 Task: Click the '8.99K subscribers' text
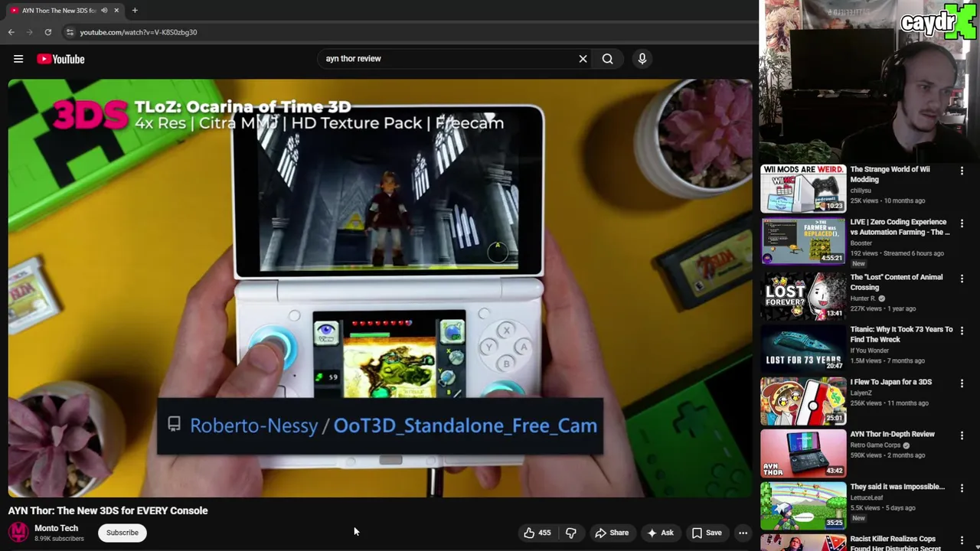pos(59,539)
